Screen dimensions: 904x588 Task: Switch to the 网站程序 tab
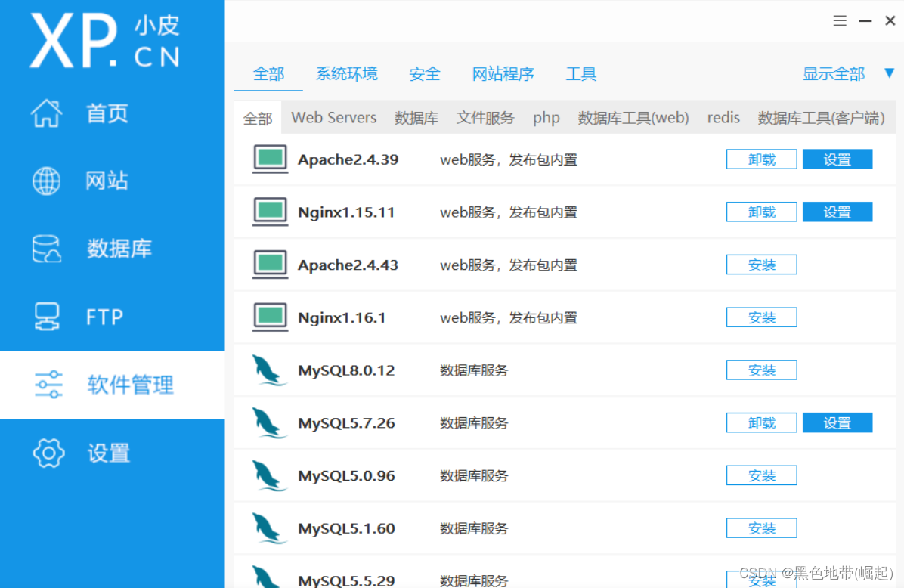503,74
